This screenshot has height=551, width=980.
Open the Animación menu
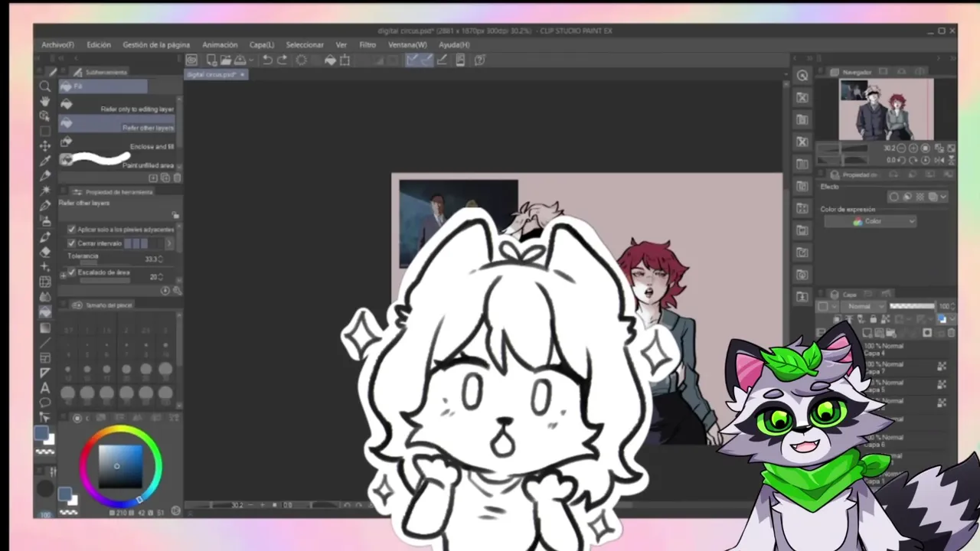click(220, 44)
